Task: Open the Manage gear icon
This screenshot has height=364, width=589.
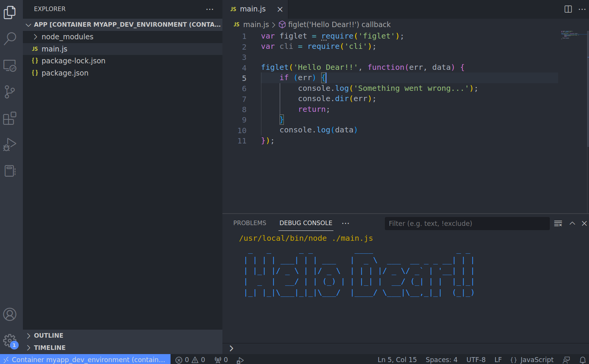Action: (x=10, y=341)
